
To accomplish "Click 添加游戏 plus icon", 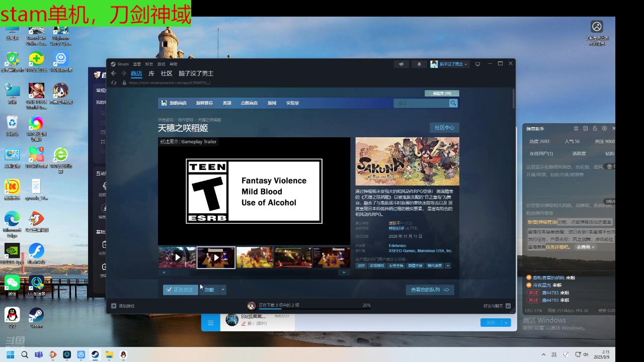I will point(114,306).
